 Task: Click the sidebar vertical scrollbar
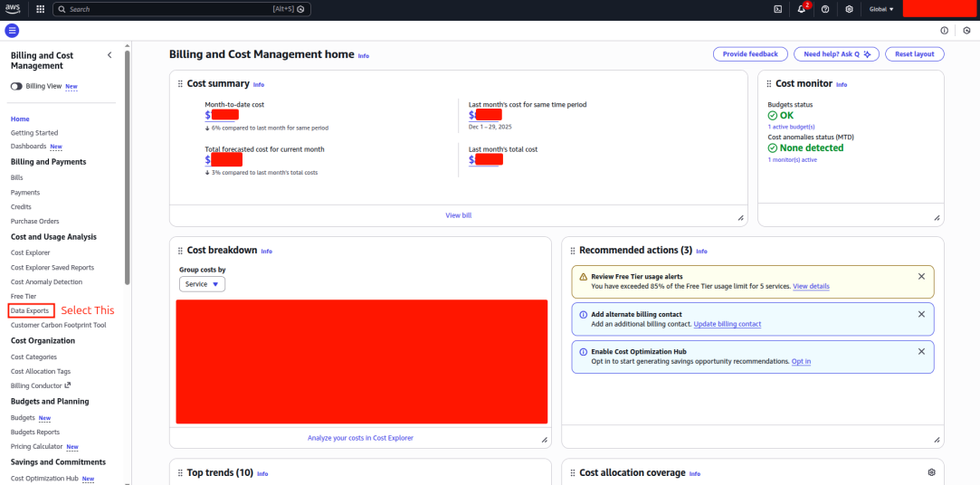click(128, 167)
